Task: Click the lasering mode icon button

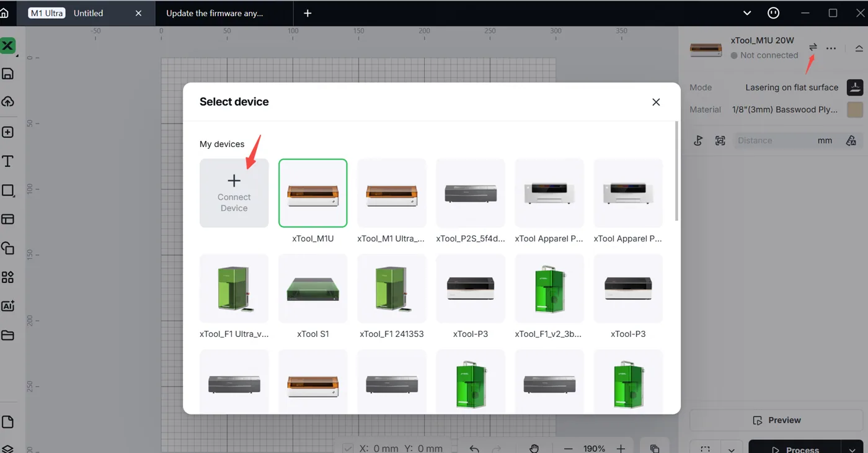Action: 855,87
